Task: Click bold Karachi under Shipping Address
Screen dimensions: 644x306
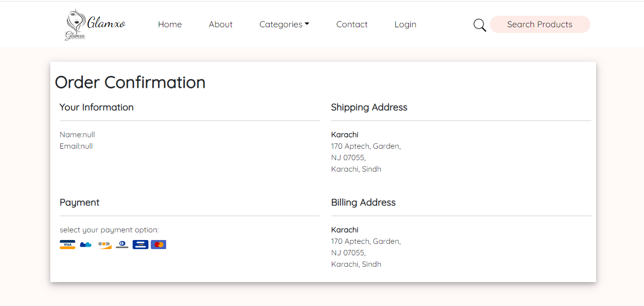Action: click(345, 135)
